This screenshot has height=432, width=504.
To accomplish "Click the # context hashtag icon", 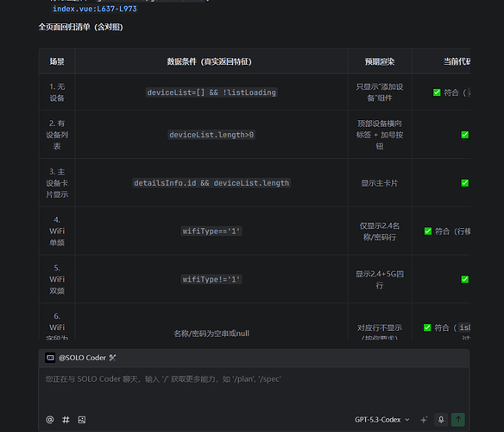I will point(66,419).
